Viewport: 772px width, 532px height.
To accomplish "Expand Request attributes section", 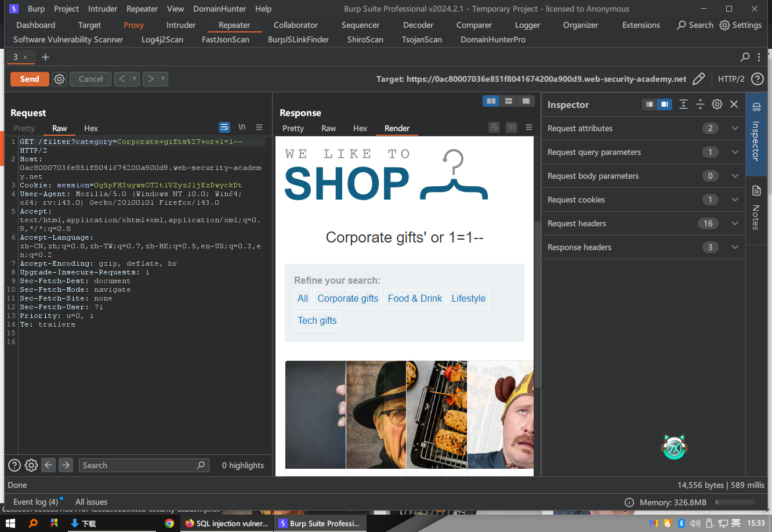I will point(643,128).
